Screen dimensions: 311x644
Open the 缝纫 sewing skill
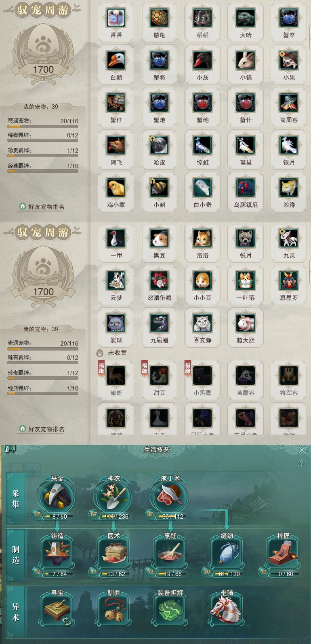(227, 554)
